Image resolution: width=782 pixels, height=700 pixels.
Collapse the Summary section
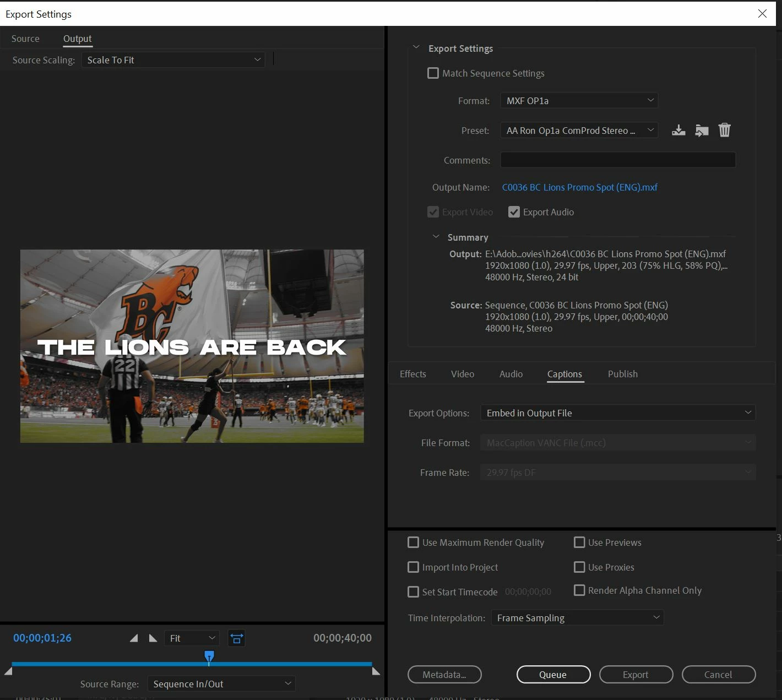pyautogui.click(x=436, y=237)
